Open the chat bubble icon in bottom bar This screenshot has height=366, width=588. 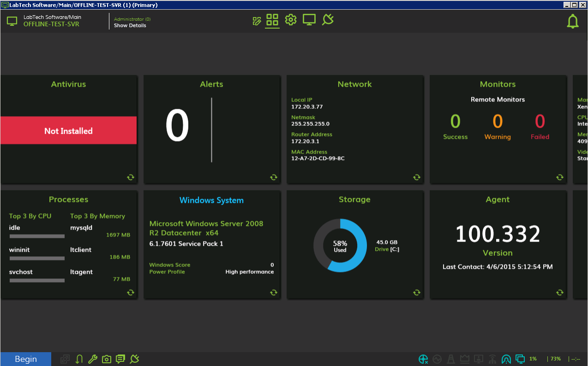coord(120,359)
